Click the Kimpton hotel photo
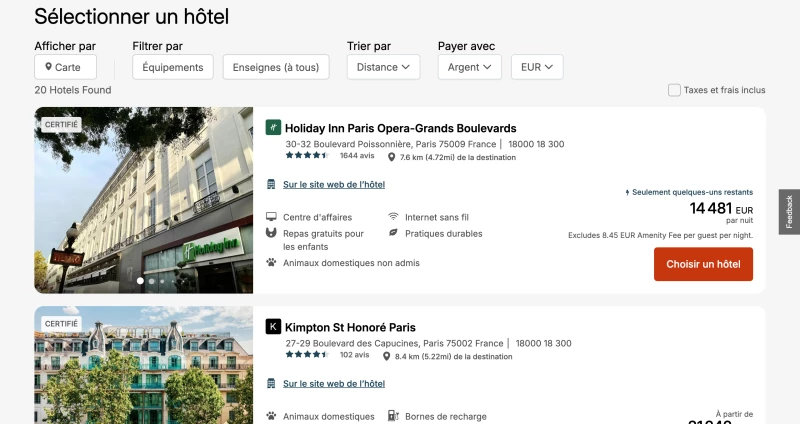800x424 pixels. (x=143, y=365)
